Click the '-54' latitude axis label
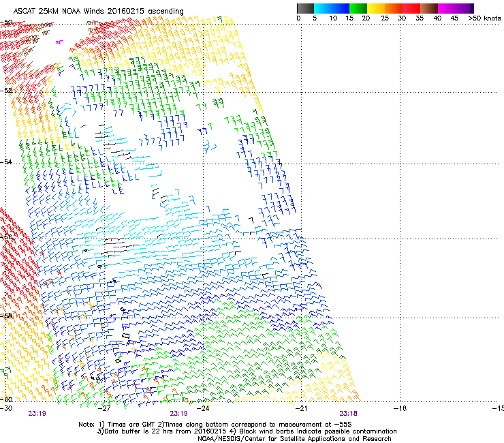This screenshot has width=504, height=443. (x=6, y=162)
